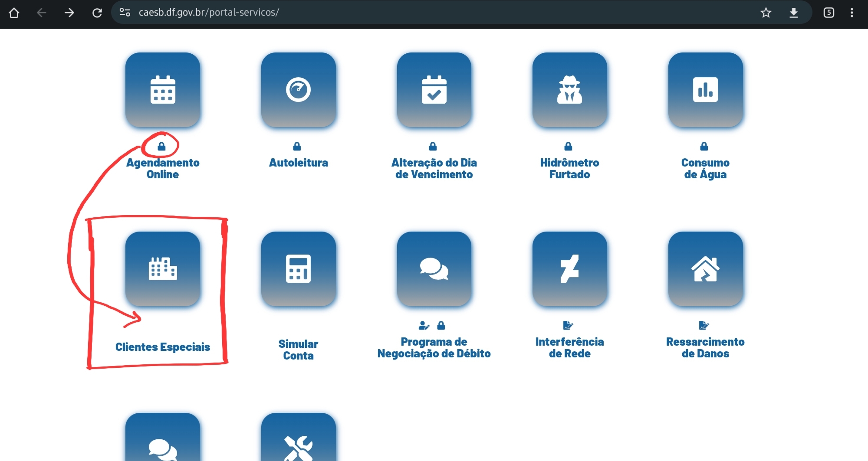Open the wrench and screwdriver tools tile
The width and height of the screenshot is (868, 461).
pos(299,437)
